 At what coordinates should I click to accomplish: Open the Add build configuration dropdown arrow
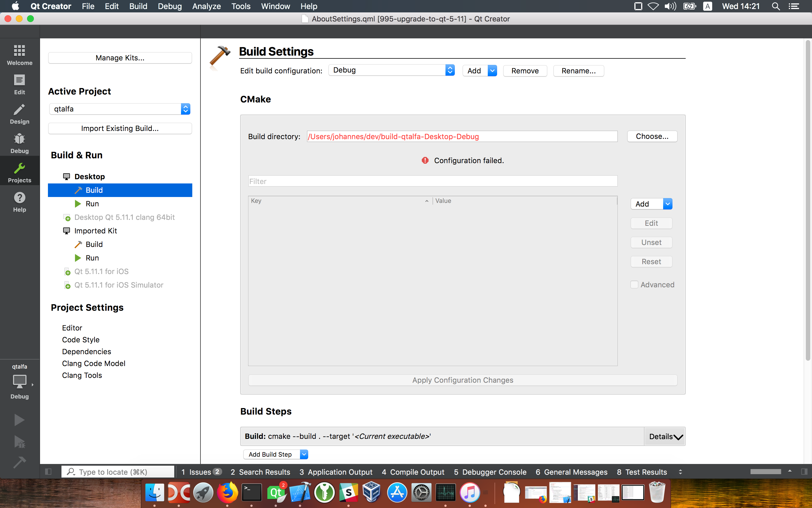tap(492, 71)
